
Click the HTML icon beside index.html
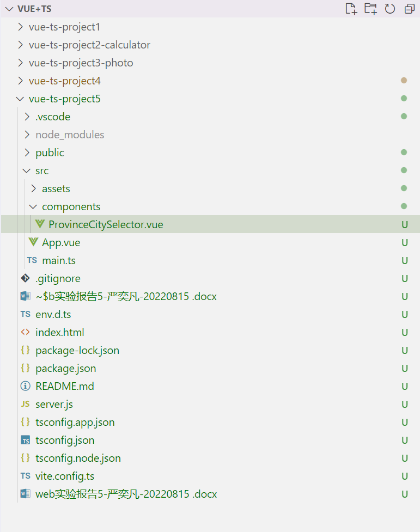coord(25,332)
